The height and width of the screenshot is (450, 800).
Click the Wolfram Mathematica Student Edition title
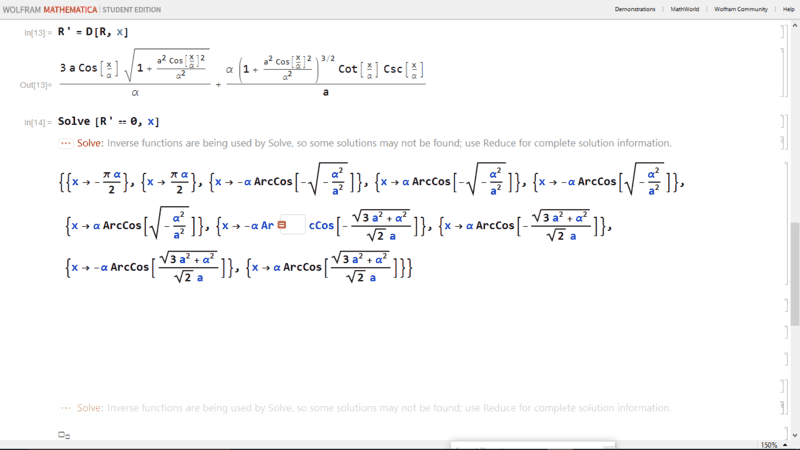click(82, 10)
